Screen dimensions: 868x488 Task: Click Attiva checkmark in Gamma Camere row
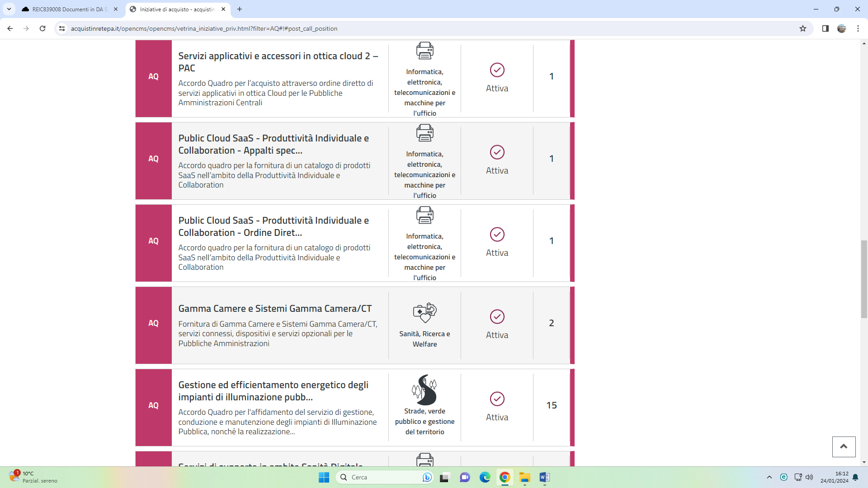497,317
